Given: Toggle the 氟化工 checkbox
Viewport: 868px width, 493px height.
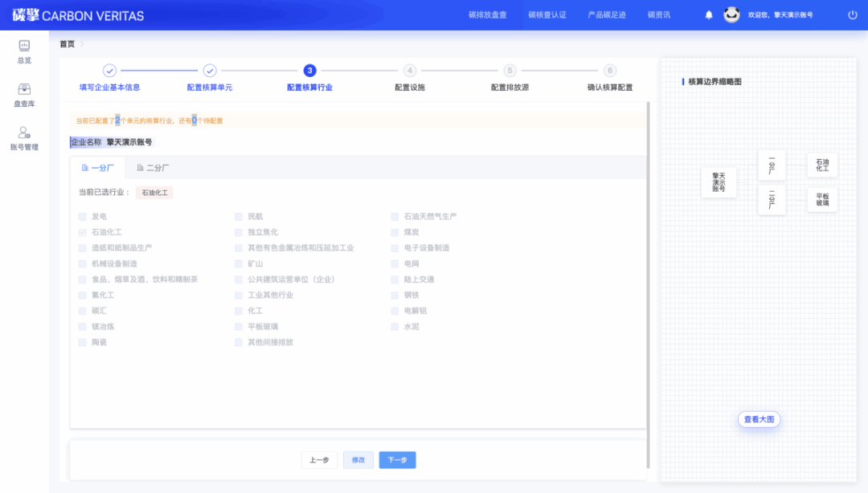Looking at the screenshot, I should pyautogui.click(x=83, y=295).
